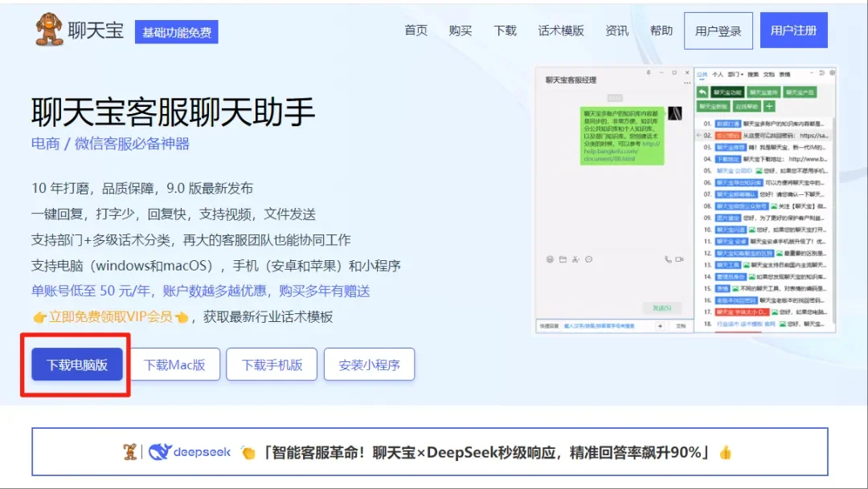This screenshot has width=868, height=489.
Task: Open the 购买 nav item
Action: click(460, 31)
